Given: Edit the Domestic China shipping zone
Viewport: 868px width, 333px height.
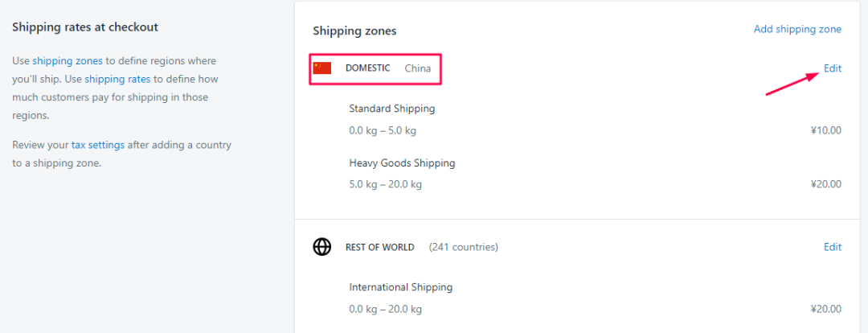Looking at the screenshot, I should (x=833, y=68).
